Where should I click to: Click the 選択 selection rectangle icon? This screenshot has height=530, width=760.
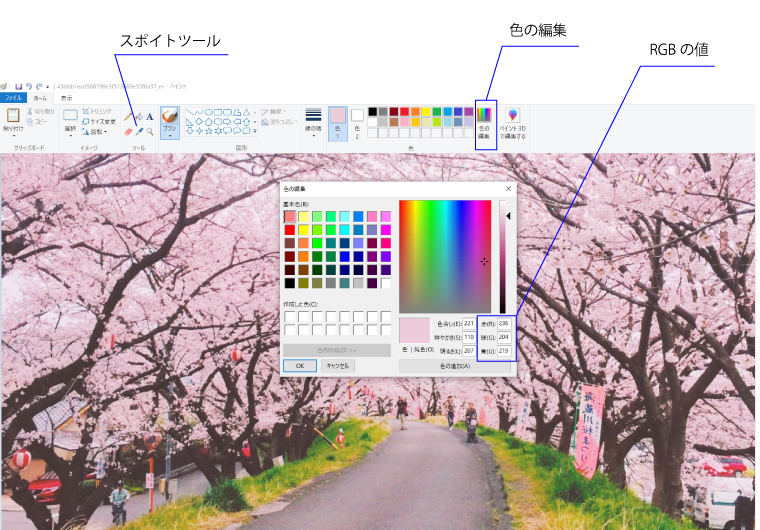point(70,115)
